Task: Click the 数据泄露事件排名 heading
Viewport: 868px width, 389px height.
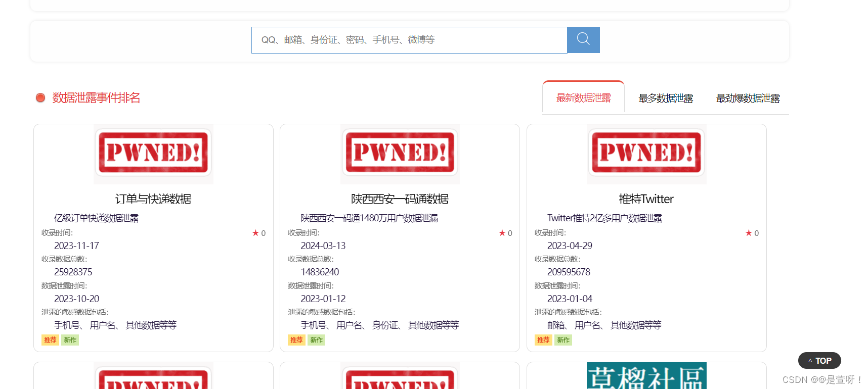Action: point(96,98)
